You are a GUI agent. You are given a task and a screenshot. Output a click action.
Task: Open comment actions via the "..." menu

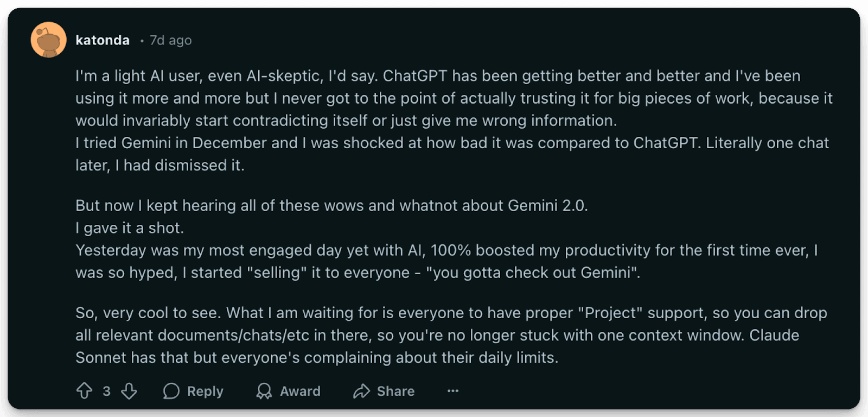pyautogui.click(x=453, y=391)
